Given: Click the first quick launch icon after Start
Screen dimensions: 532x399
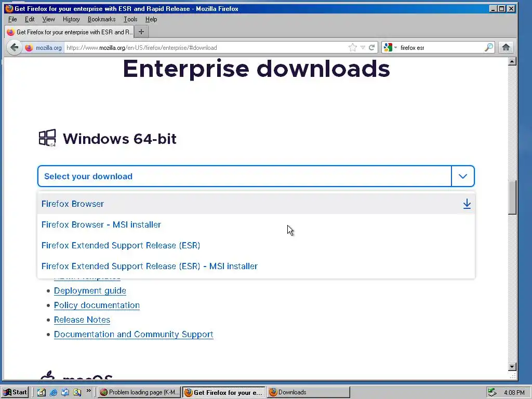Looking at the screenshot, I should tap(42, 393).
